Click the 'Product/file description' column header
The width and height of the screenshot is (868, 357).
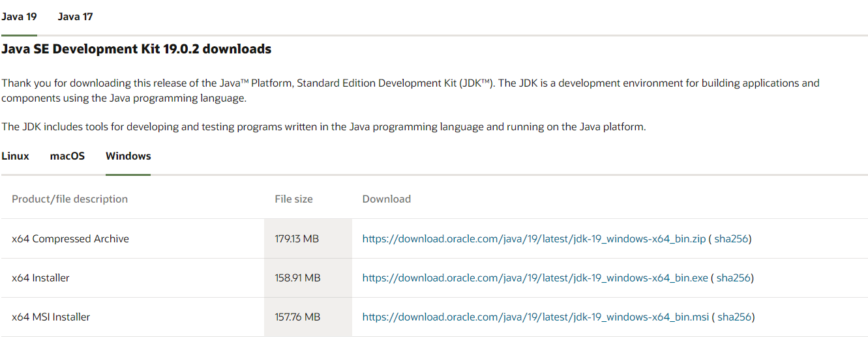click(70, 199)
